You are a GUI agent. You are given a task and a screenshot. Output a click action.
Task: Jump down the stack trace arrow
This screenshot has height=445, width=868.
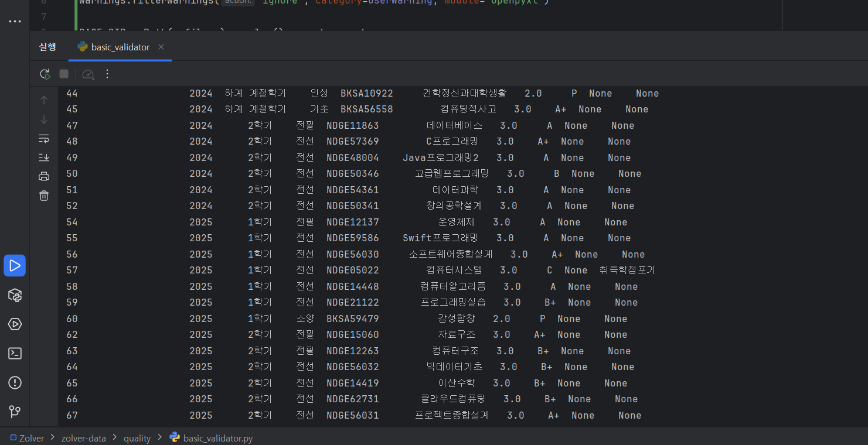(x=44, y=119)
